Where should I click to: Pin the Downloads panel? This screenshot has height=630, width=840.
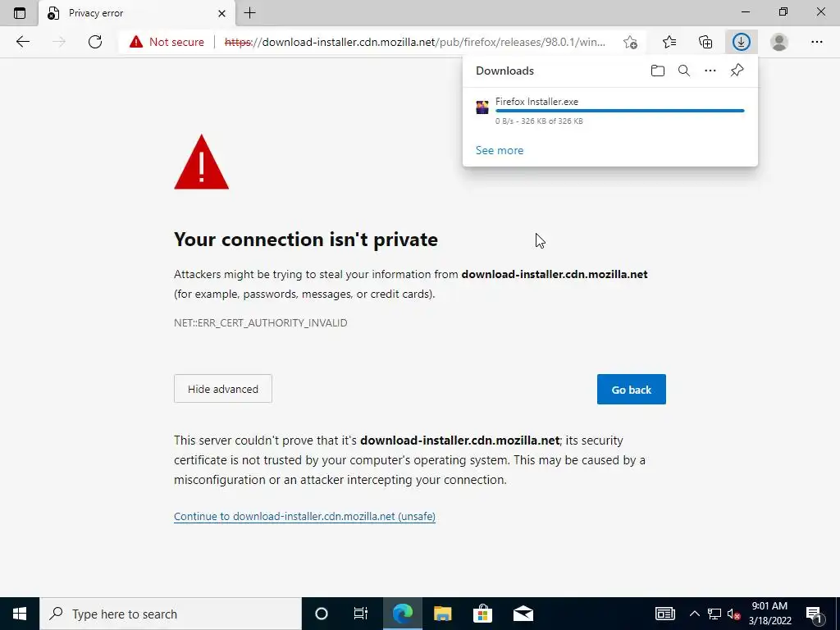(737, 71)
